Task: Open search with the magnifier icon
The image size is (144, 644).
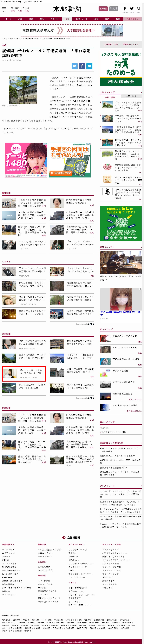Action: (x=139, y=9)
